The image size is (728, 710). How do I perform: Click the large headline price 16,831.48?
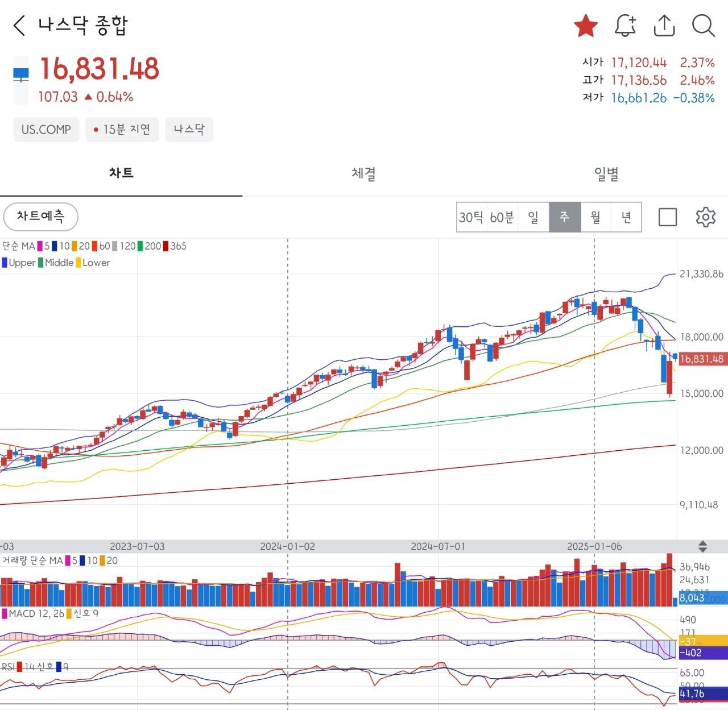coord(100,69)
